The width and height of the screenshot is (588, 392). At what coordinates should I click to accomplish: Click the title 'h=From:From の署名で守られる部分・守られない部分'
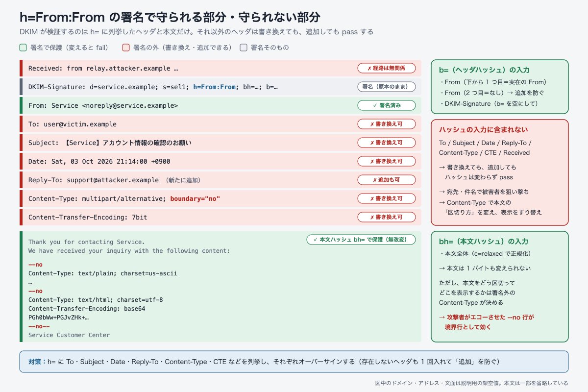[x=170, y=17]
